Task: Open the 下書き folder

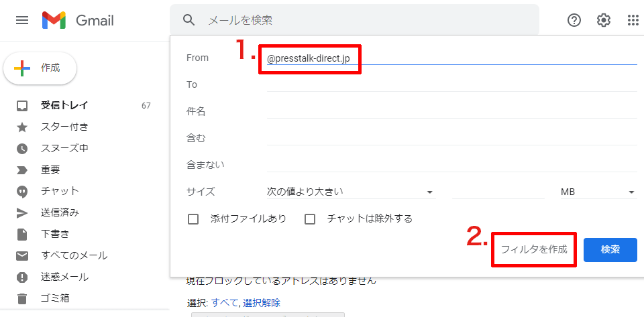Action: pyautogui.click(x=55, y=234)
